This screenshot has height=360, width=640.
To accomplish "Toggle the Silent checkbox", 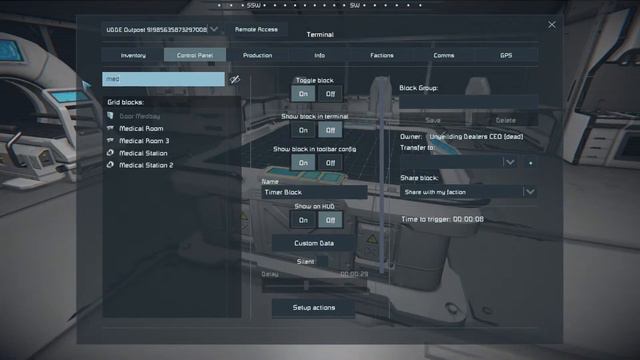I will [x=322, y=262].
